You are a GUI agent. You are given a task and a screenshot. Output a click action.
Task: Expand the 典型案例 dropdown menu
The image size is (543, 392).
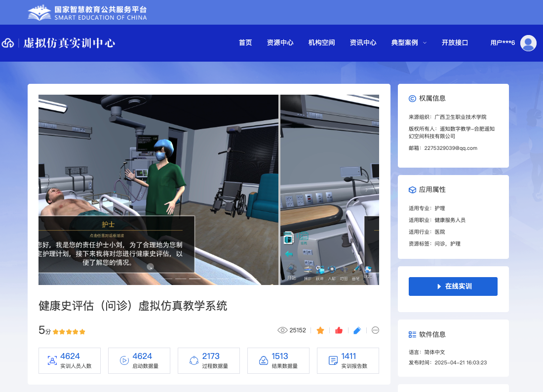click(409, 43)
